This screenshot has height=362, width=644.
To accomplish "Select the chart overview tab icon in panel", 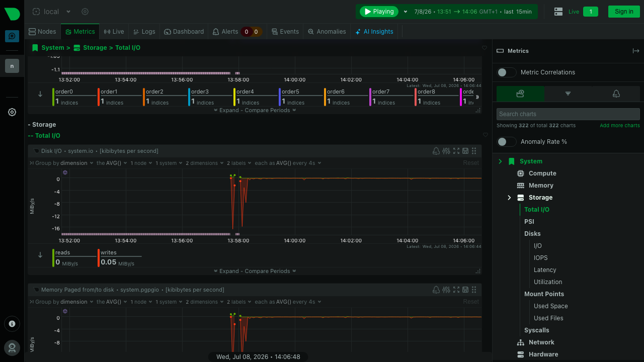I will coord(520,94).
